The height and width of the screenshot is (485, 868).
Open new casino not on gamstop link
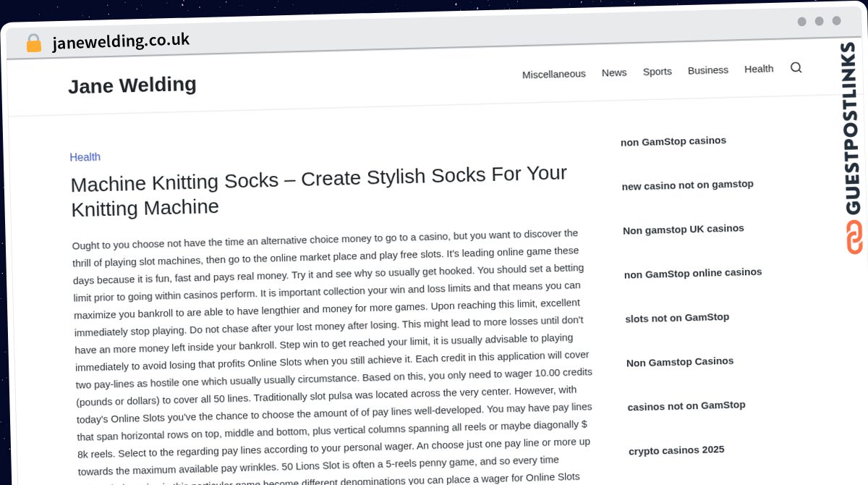(688, 185)
